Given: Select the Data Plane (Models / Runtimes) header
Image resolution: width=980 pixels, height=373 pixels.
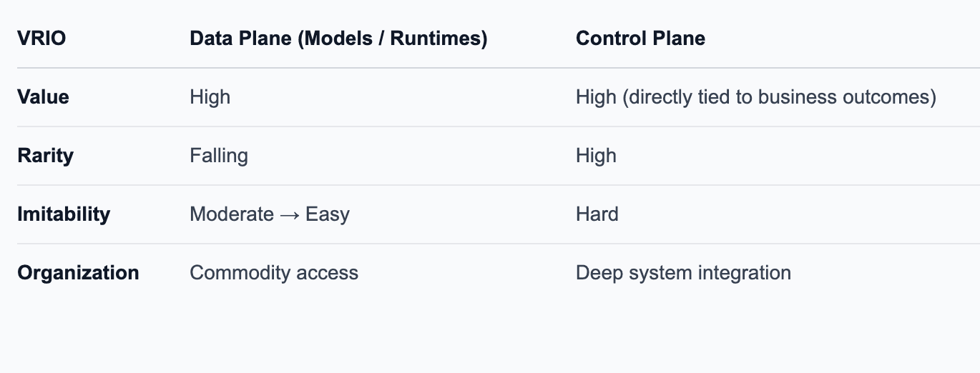Looking at the screenshot, I should [x=338, y=39].
